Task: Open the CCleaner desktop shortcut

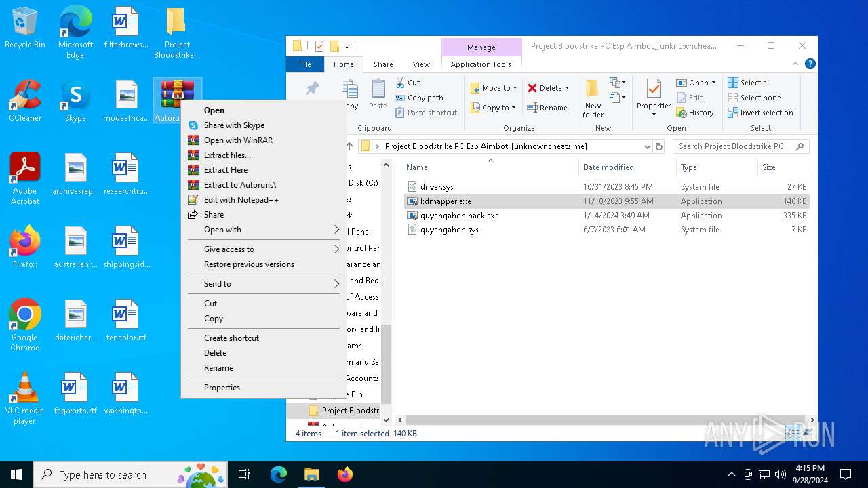Action: [24, 102]
